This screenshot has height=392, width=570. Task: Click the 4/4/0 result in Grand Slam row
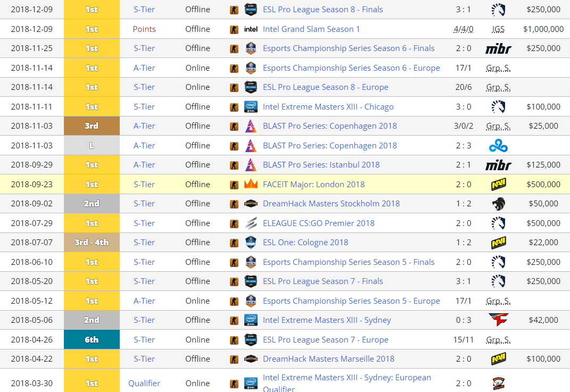pyautogui.click(x=464, y=29)
